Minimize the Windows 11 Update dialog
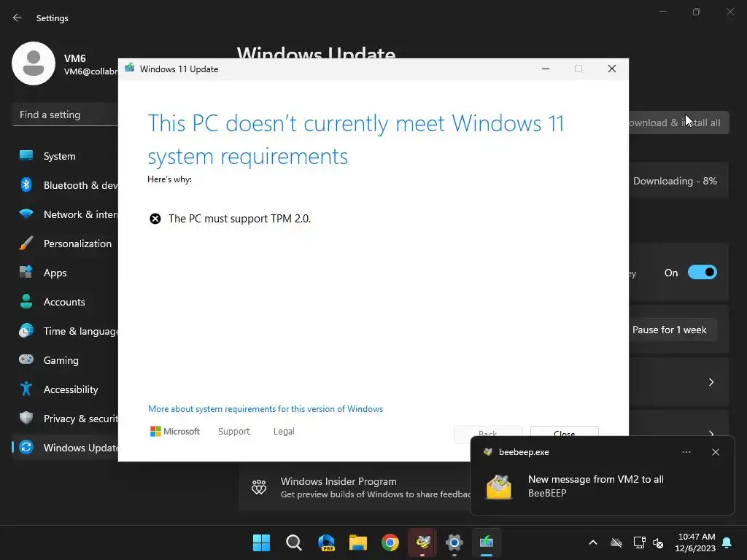This screenshot has width=747, height=560. [x=546, y=69]
